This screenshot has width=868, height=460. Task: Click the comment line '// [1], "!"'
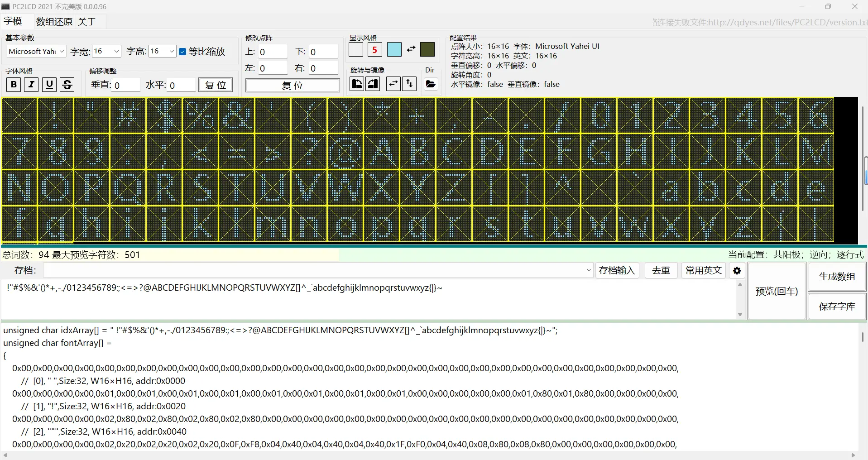coord(103,407)
